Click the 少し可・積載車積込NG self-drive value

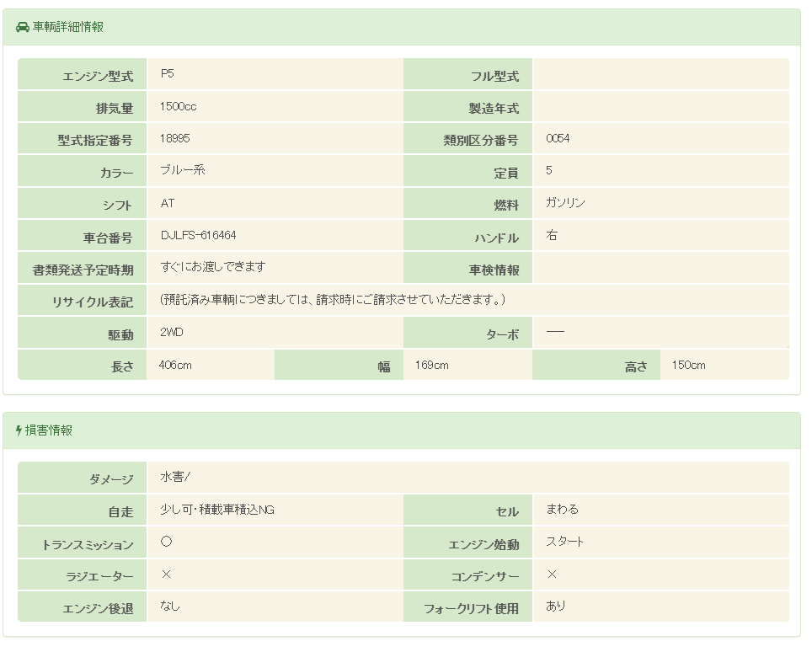coord(217,510)
